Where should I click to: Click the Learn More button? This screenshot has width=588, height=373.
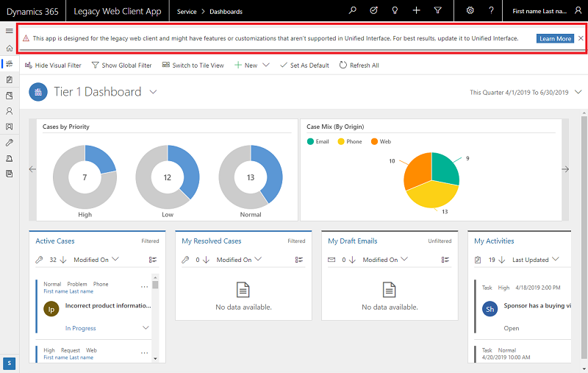(x=555, y=38)
